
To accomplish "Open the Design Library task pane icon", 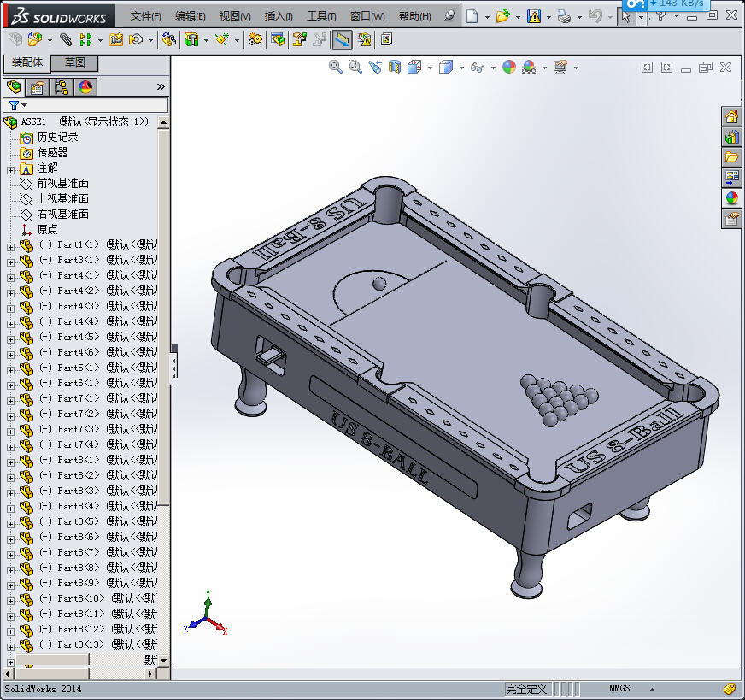I will 731,138.
